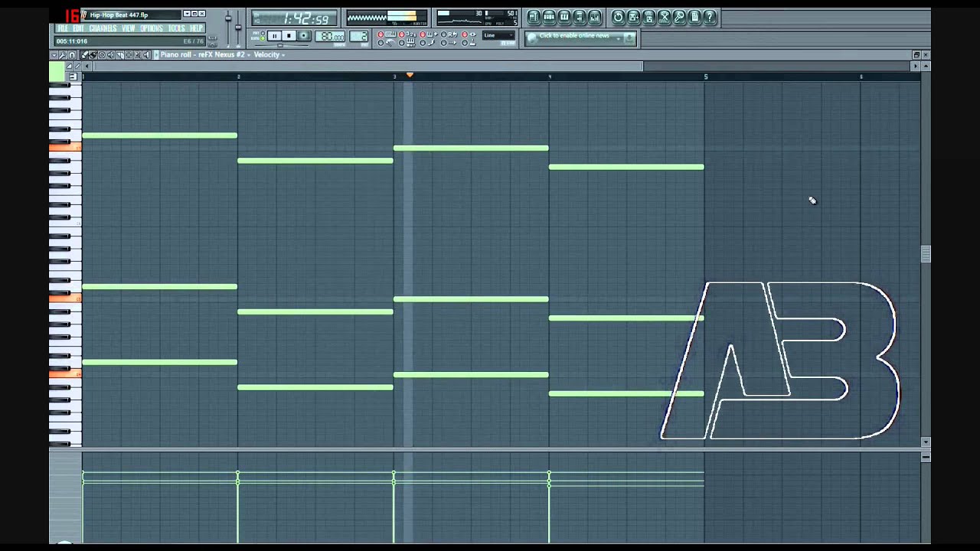Click the Playback speaker tool
This screenshot has height=551, width=980.
point(146,55)
